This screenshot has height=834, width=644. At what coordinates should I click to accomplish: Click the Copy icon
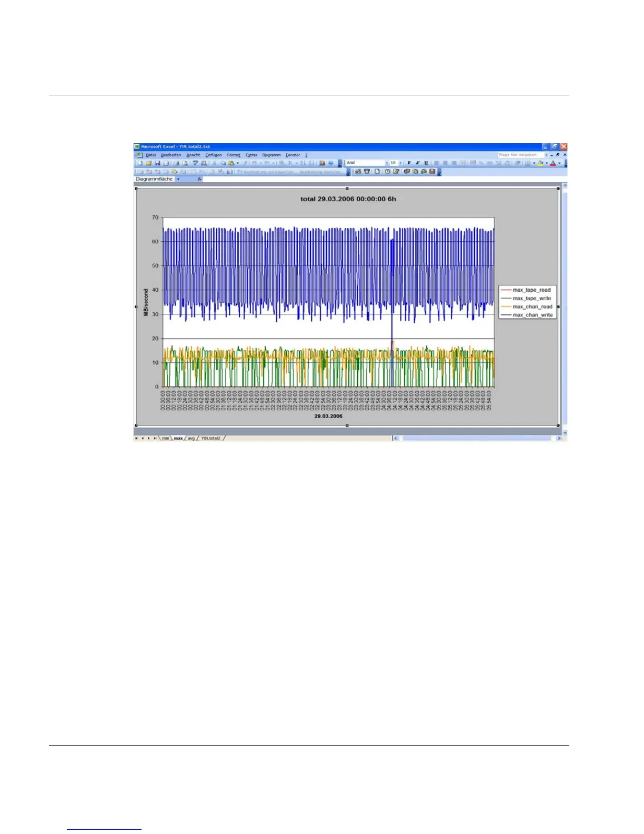click(223, 163)
